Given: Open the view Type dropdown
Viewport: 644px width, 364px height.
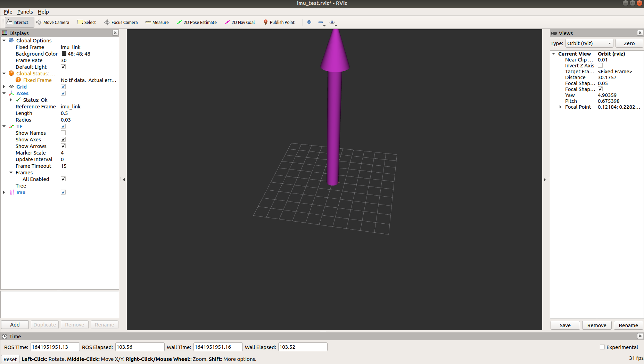Looking at the screenshot, I should coord(589,43).
